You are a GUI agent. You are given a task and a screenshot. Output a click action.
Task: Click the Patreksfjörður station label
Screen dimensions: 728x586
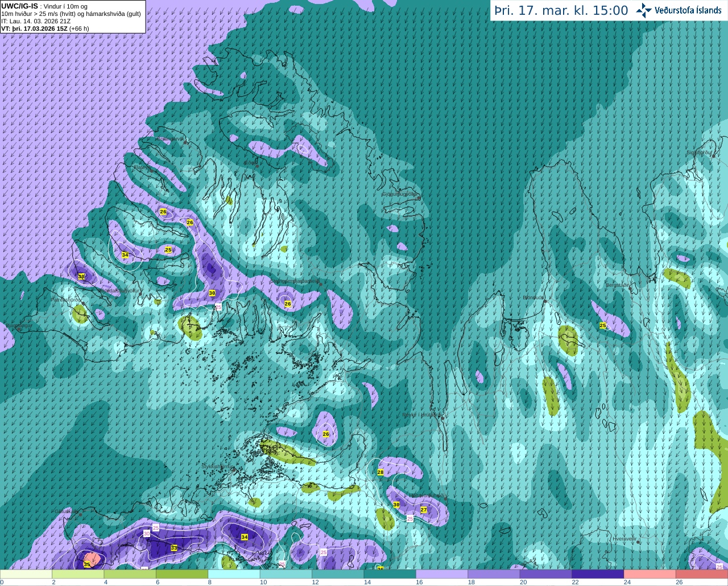[67, 299]
